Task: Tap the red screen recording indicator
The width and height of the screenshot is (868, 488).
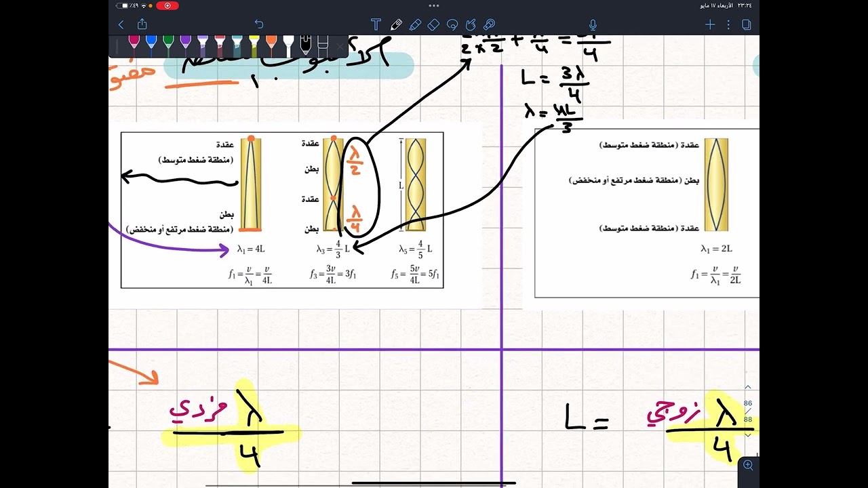Action: [x=167, y=5]
